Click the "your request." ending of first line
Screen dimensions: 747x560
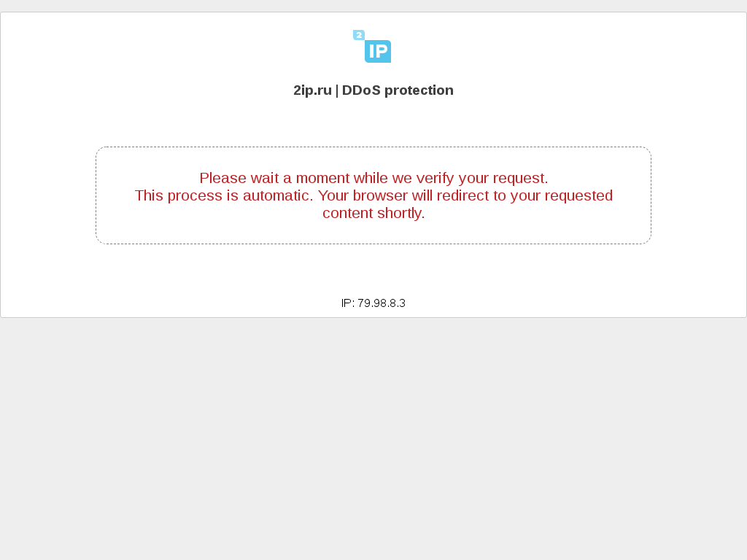tap(503, 178)
